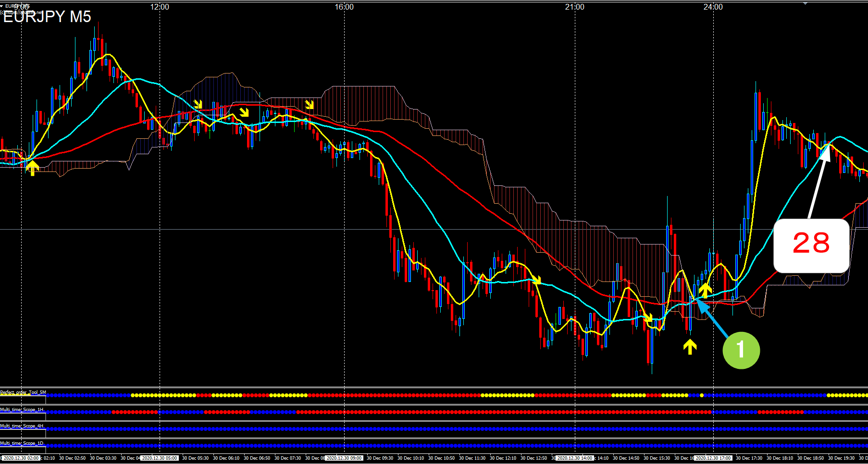This screenshot has height=464, width=868.
Task: Open the one-click trading triangle beside EURJPY,M5
Action: (x=2, y=6)
